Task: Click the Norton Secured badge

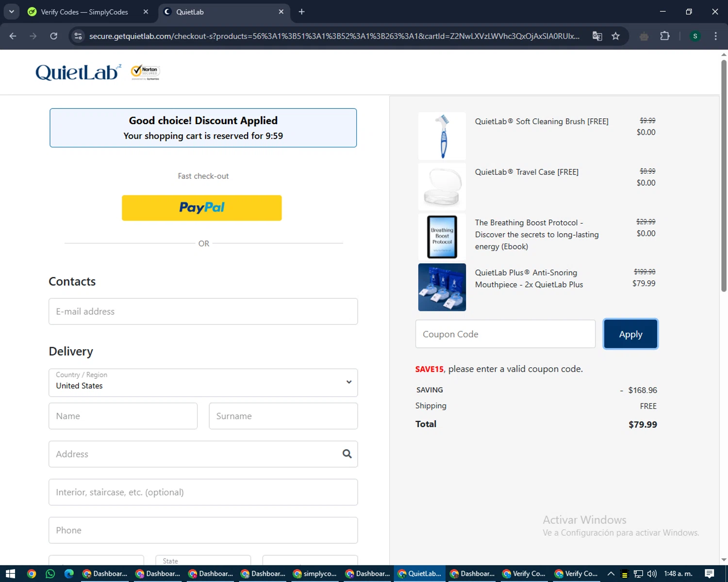Action: (145, 72)
